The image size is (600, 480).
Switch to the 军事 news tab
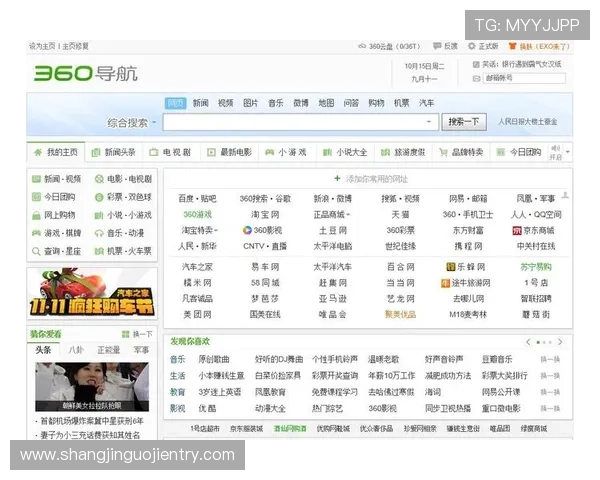pyautogui.click(x=141, y=350)
